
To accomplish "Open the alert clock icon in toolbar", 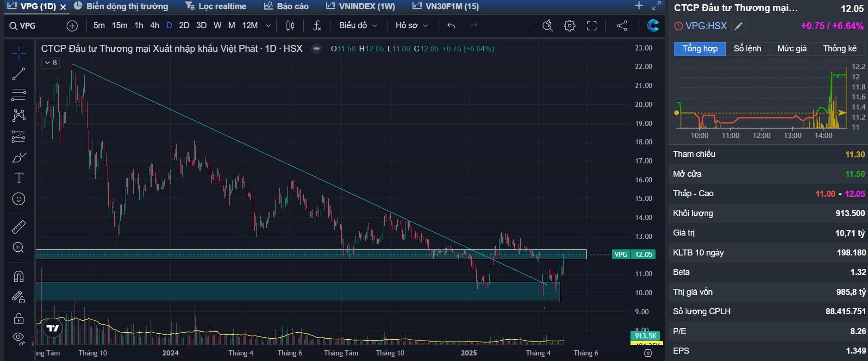I will point(548,26).
